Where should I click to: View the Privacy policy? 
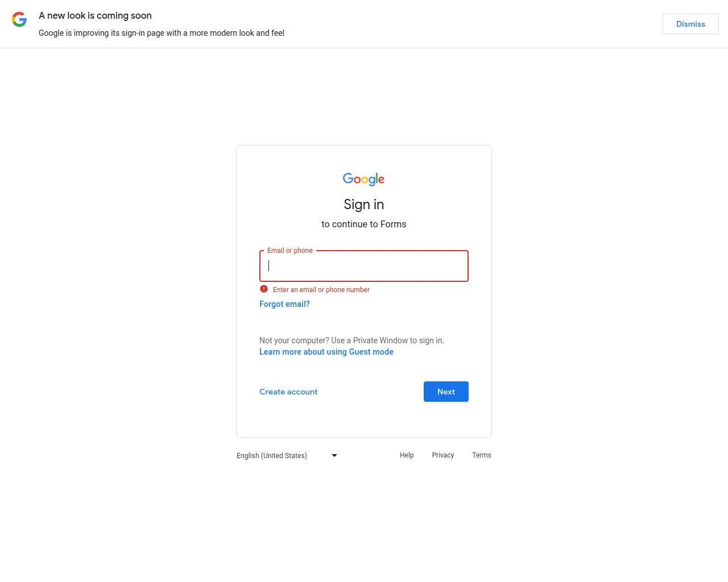(442, 455)
